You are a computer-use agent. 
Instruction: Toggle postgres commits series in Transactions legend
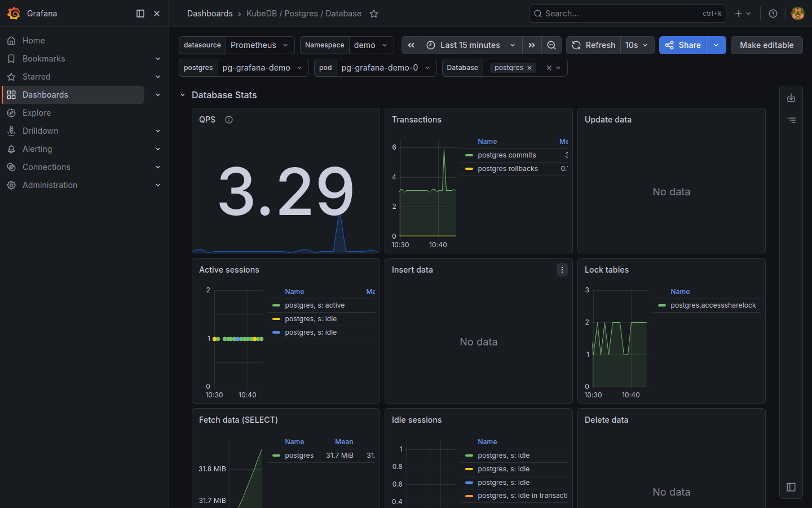click(506, 155)
